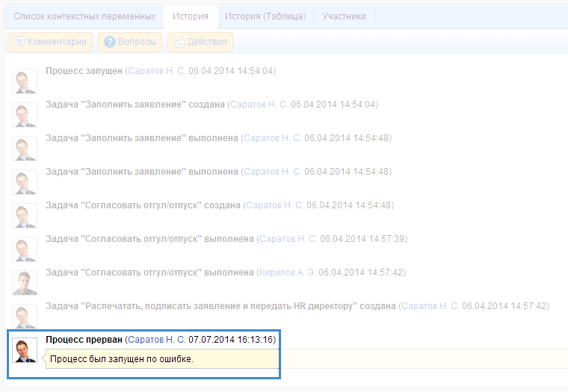Click avatar beside Согласовать отгул/отпуск создана entry

coord(25,216)
